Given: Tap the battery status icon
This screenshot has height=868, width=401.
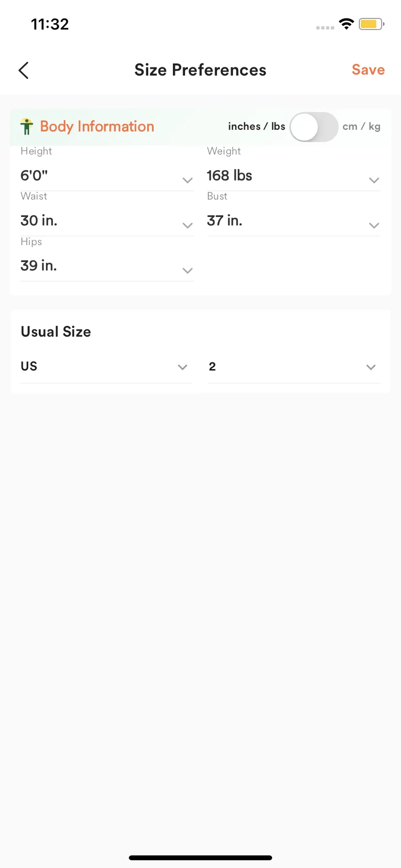Looking at the screenshot, I should coord(371,24).
